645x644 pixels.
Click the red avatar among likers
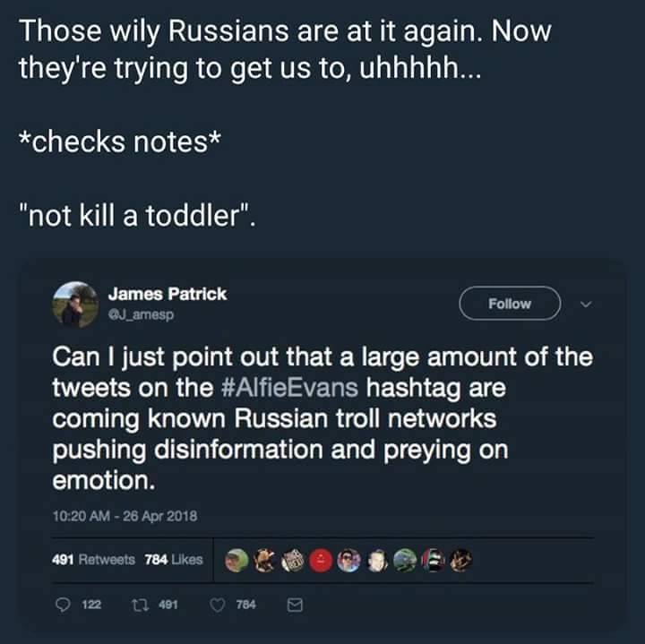click(320, 560)
